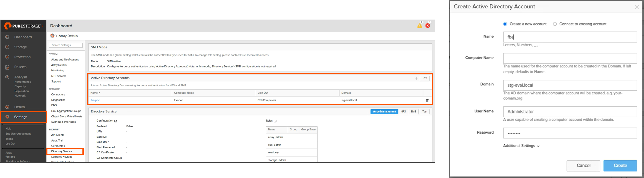
Task: Open Kerberos Keytabs settings
Action: point(62,157)
